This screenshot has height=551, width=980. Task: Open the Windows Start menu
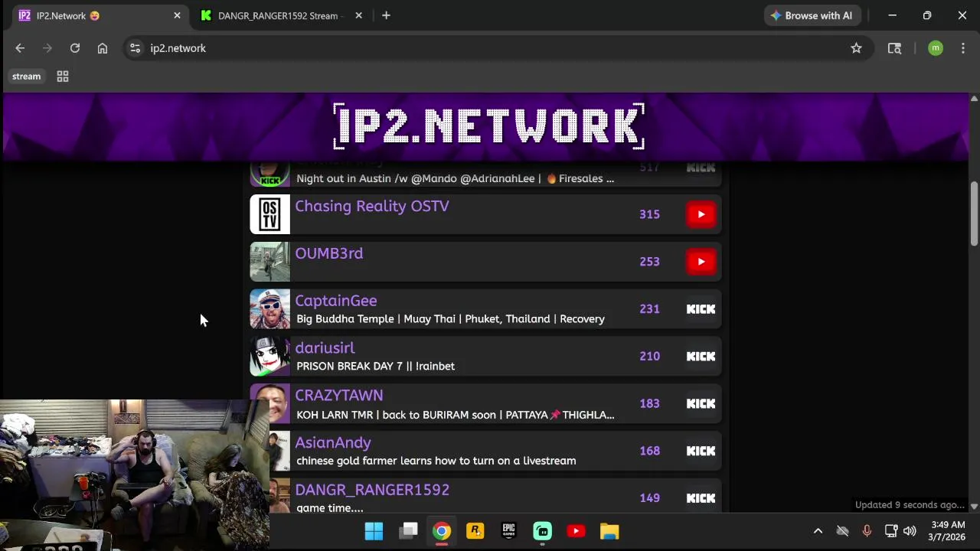pyautogui.click(x=374, y=531)
